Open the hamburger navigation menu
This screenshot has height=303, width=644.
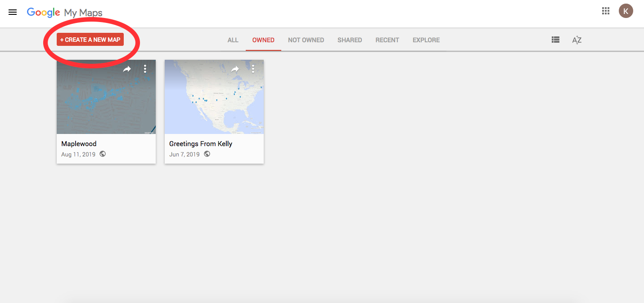point(12,12)
